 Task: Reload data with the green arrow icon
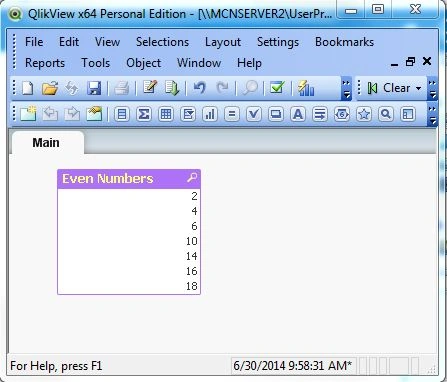[172, 88]
